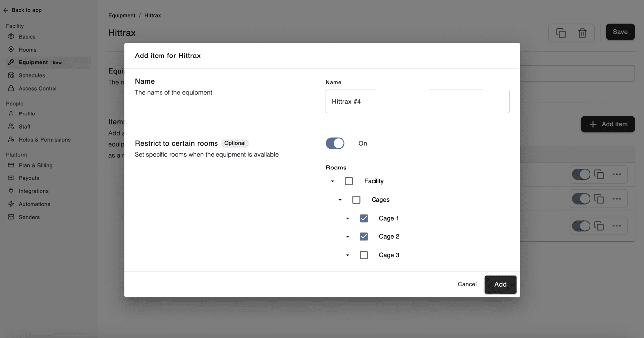Click the Add item button
Viewport: 644px width, 338px height.
[608, 124]
